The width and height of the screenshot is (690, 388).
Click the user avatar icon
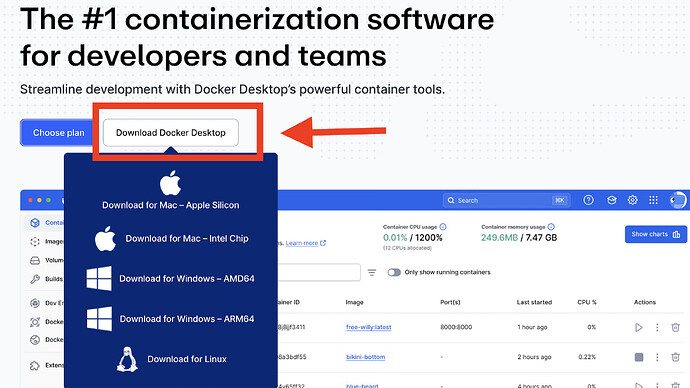[x=678, y=200]
